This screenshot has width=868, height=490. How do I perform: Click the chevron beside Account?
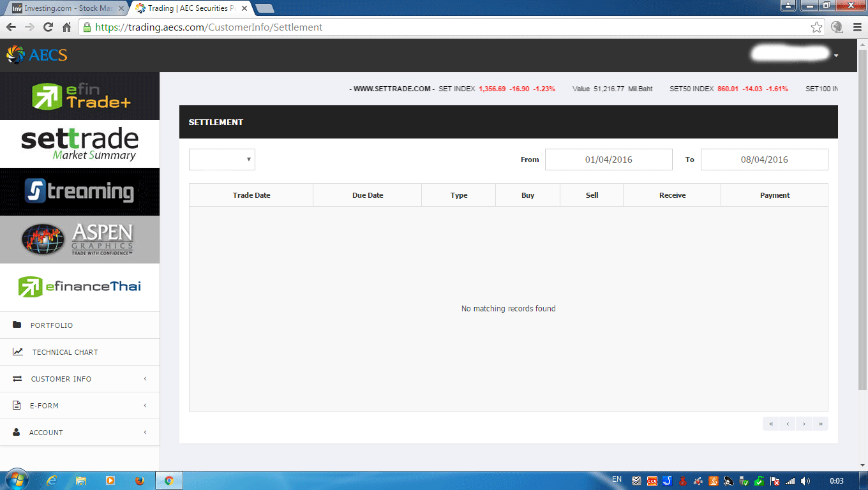[x=145, y=433]
